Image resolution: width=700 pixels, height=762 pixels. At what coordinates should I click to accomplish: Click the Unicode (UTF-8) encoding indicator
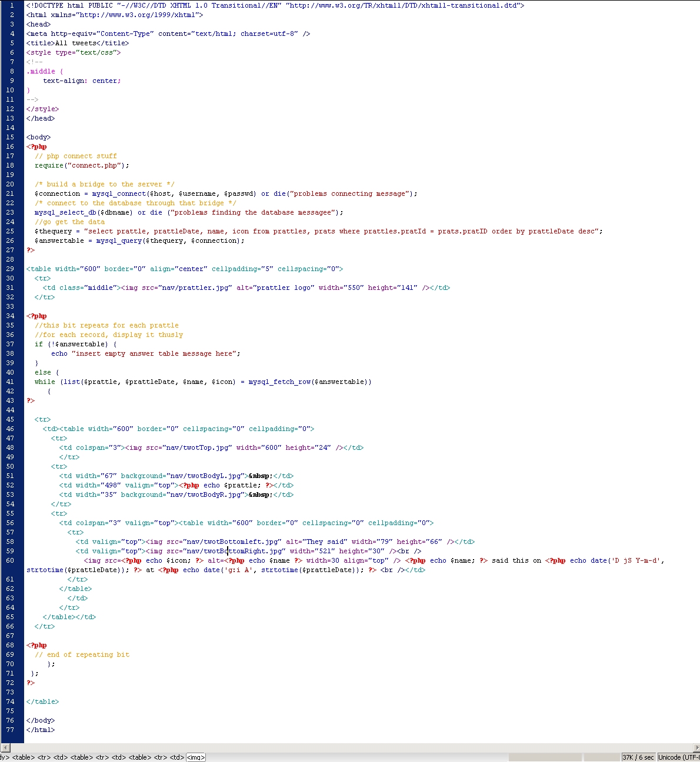(x=679, y=757)
